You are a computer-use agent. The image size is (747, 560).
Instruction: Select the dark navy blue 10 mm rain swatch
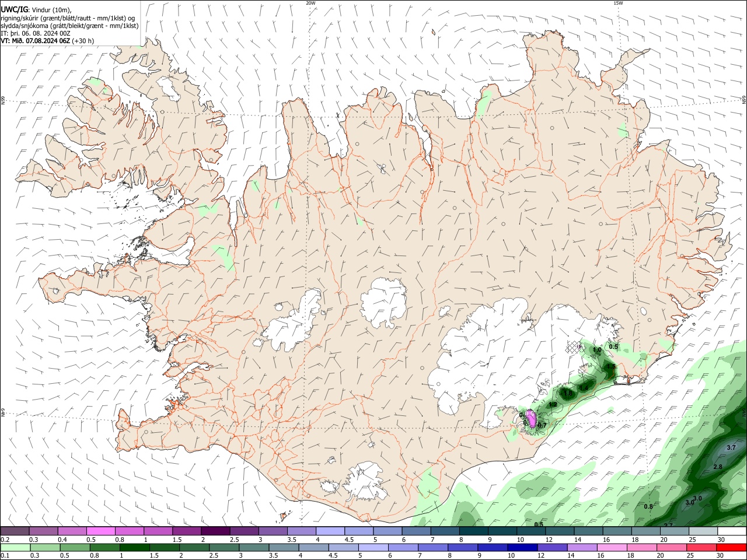522,547
